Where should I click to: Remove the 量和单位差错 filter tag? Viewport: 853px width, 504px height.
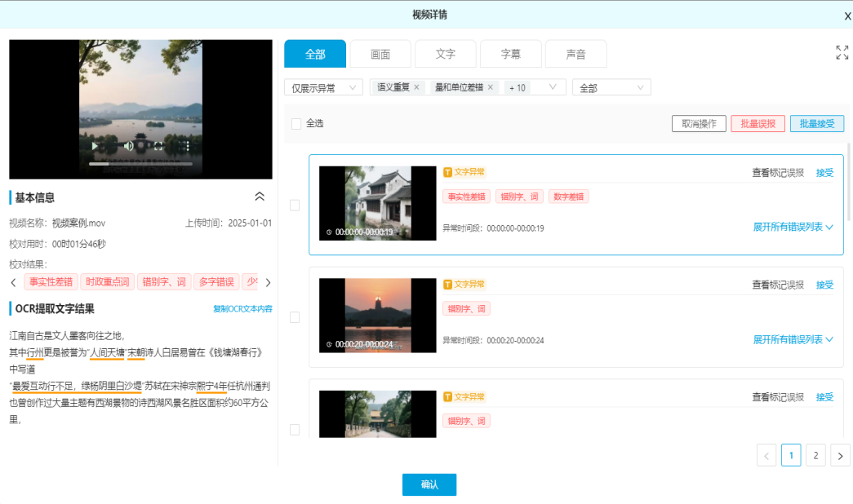491,87
